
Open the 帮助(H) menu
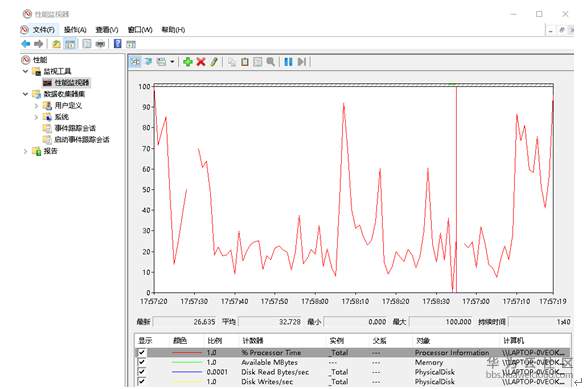click(173, 29)
